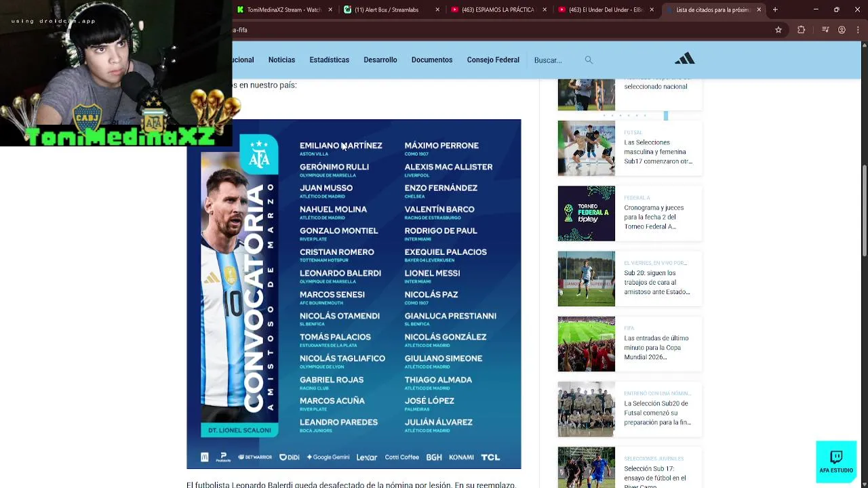Open the Desarrollo menu item
868x488 pixels.
380,60
